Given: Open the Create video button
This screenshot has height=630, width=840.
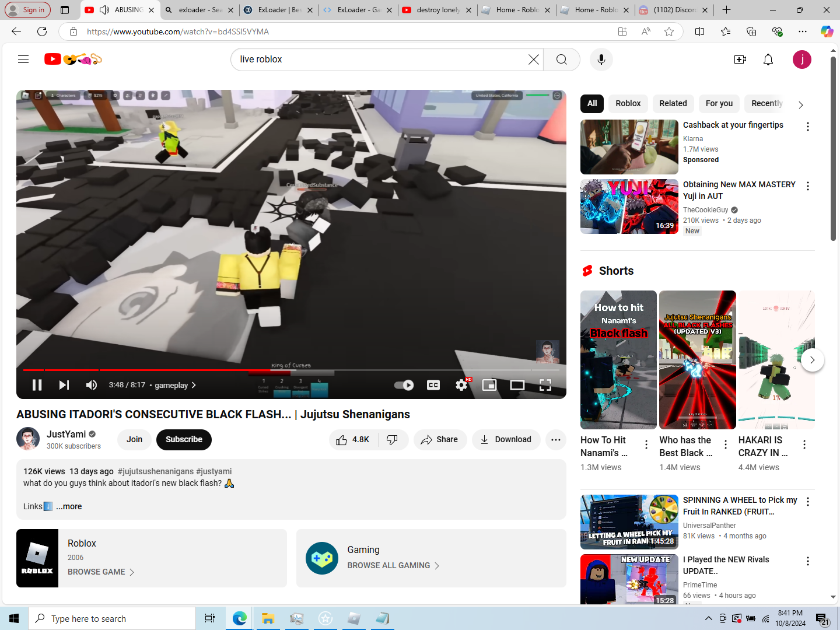Looking at the screenshot, I should [740, 60].
